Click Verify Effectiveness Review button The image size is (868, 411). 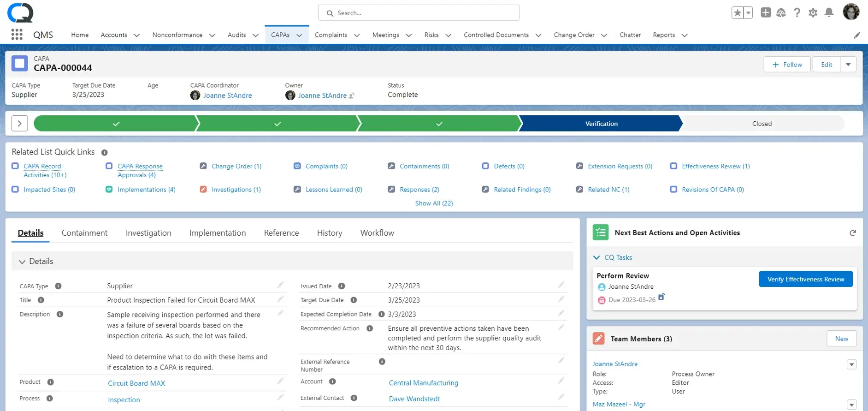tap(806, 279)
